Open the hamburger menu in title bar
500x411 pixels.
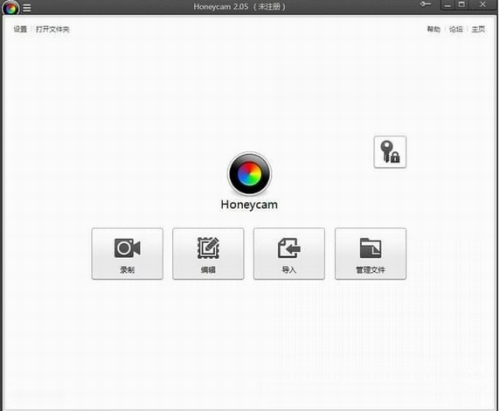(27, 8)
